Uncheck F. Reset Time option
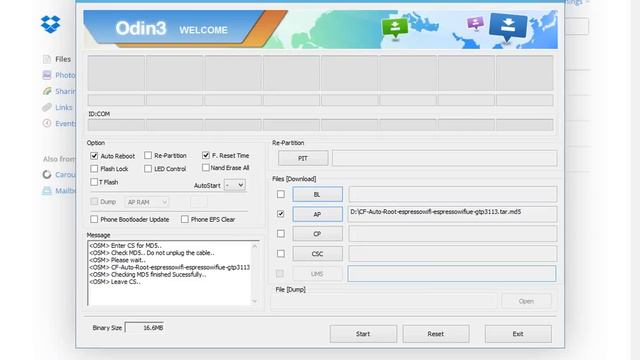The height and width of the screenshot is (360, 640). point(206,155)
